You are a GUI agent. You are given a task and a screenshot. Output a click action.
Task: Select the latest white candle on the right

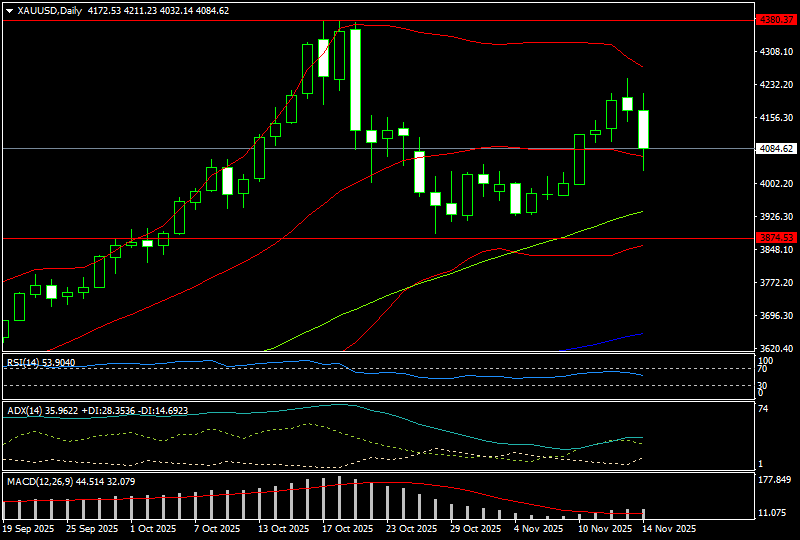pos(645,130)
